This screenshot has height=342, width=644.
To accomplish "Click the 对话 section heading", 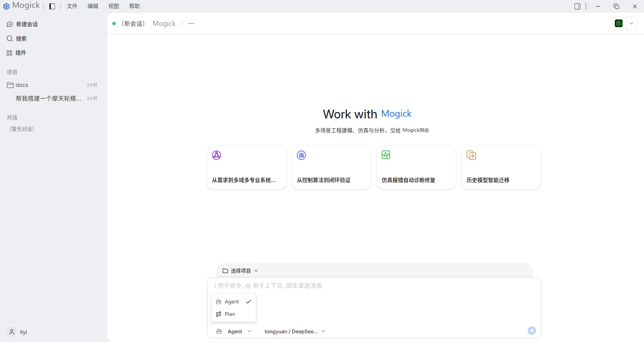I will pyautogui.click(x=12, y=118).
